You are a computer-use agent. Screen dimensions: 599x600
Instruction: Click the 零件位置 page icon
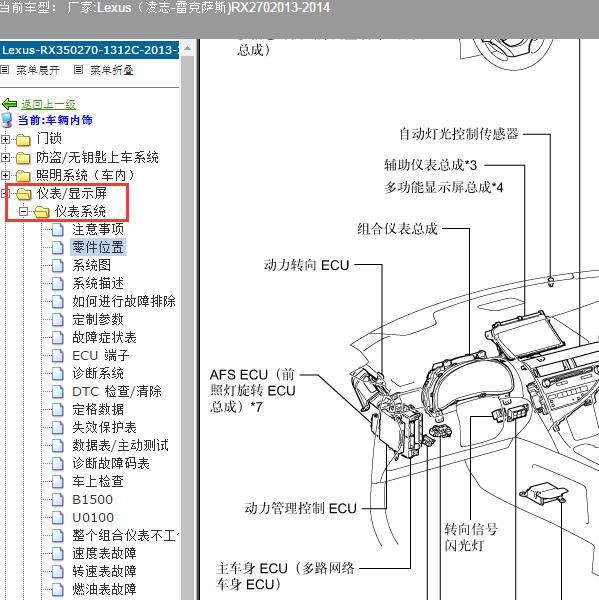click(x=58, y=248)
